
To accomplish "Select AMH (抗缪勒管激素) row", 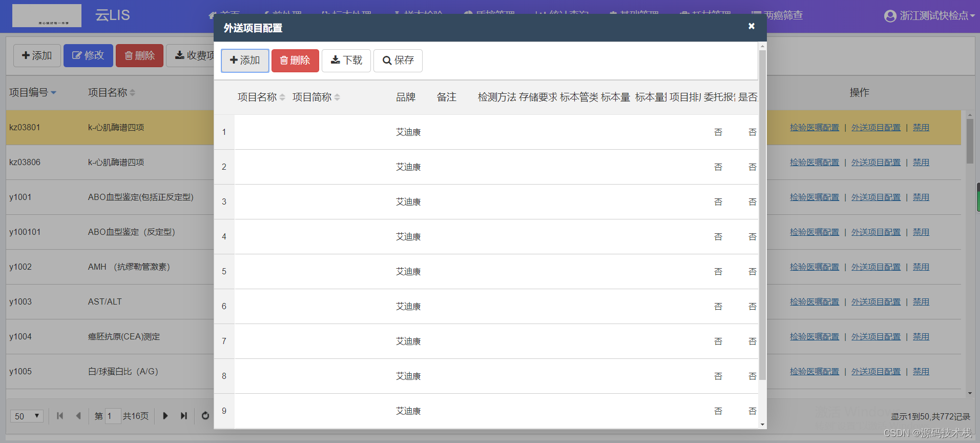I will (110, 267).
